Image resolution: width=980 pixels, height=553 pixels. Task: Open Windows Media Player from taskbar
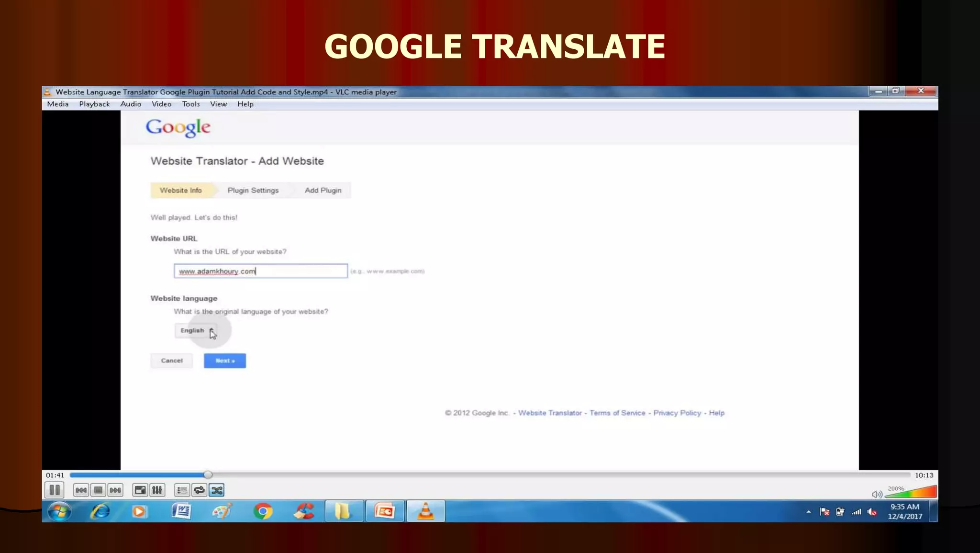click(139, 511)
